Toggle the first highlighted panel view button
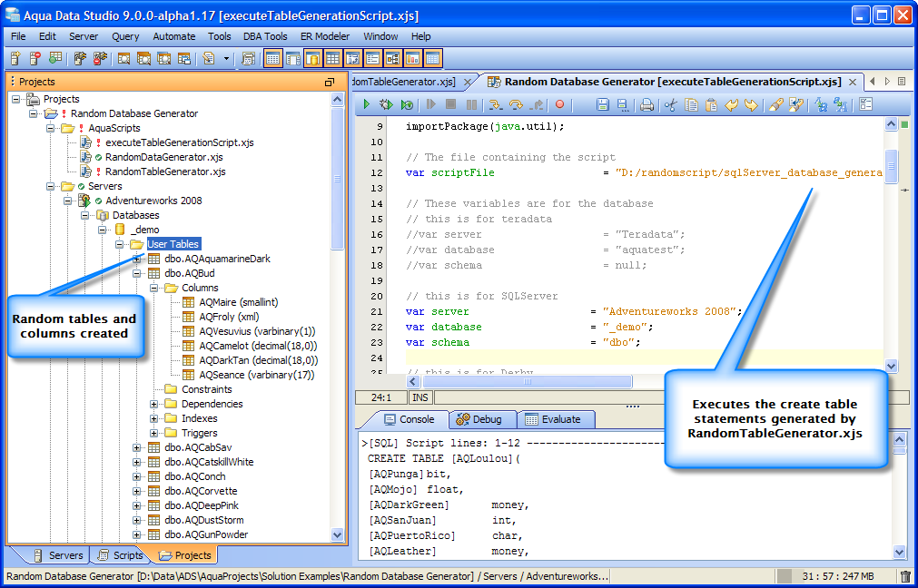The width and height of the screenshot is (918, 588). pyautogui.click(x=272, y=59)
